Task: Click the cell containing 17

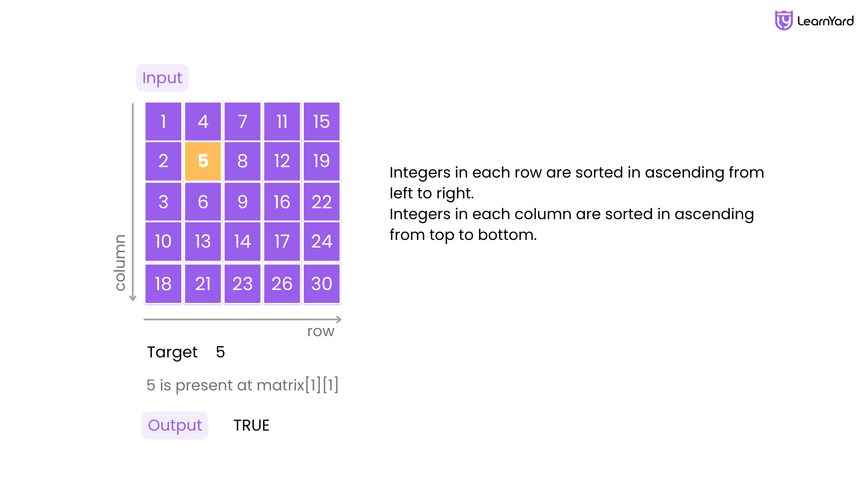Action: click(x=282, y=242)
